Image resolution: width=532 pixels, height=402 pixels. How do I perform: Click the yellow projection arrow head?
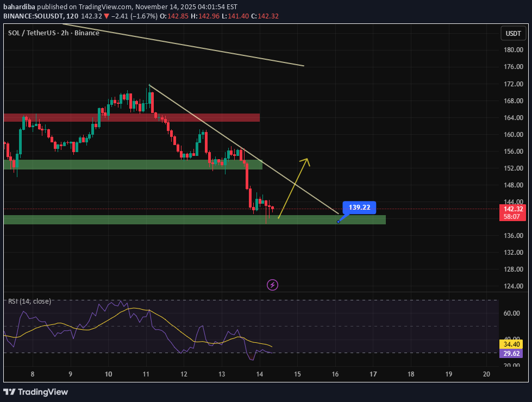click(x=306, y=160)
